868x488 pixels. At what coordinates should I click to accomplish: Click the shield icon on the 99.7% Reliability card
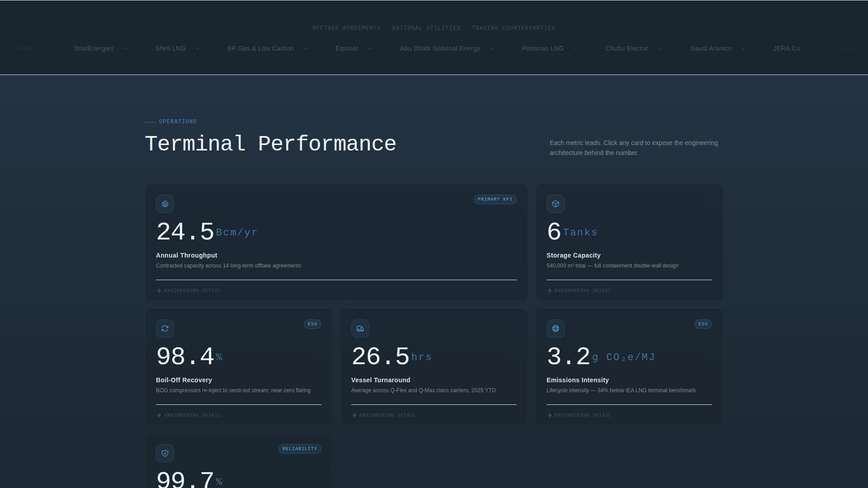pos(165,453)
